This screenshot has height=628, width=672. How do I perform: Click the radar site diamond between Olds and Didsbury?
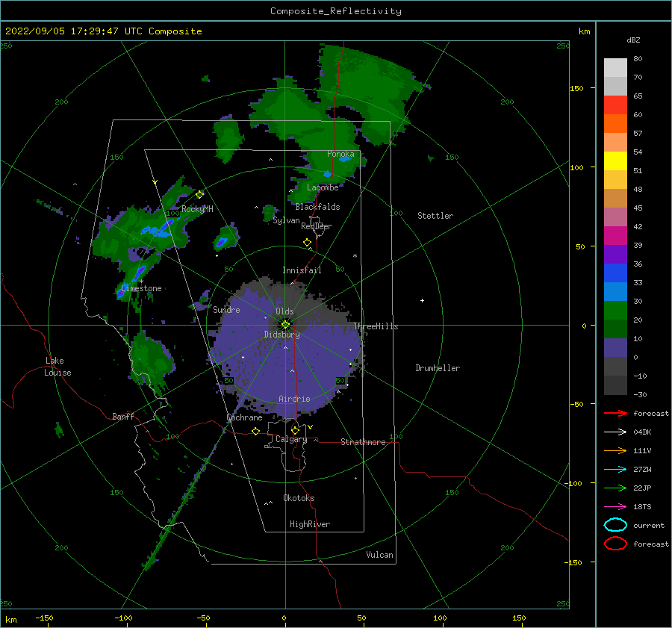click(285, 325)
